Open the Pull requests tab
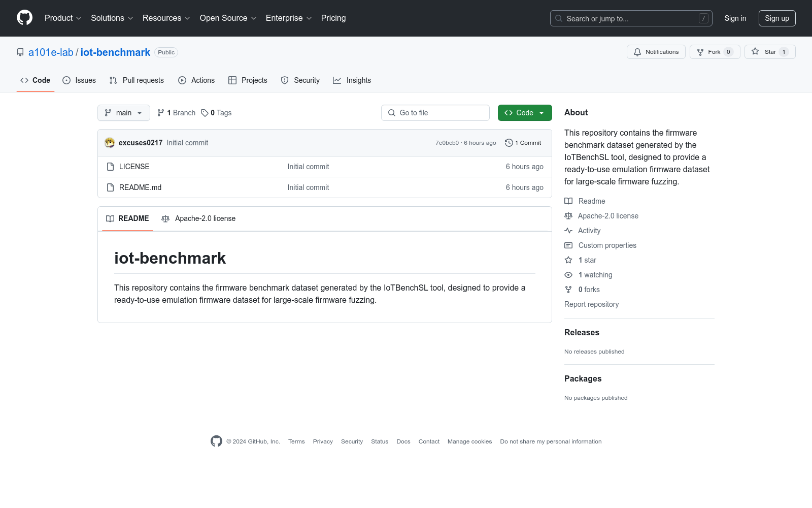Screen dimensions: 812x508 [x=137, y=80]
